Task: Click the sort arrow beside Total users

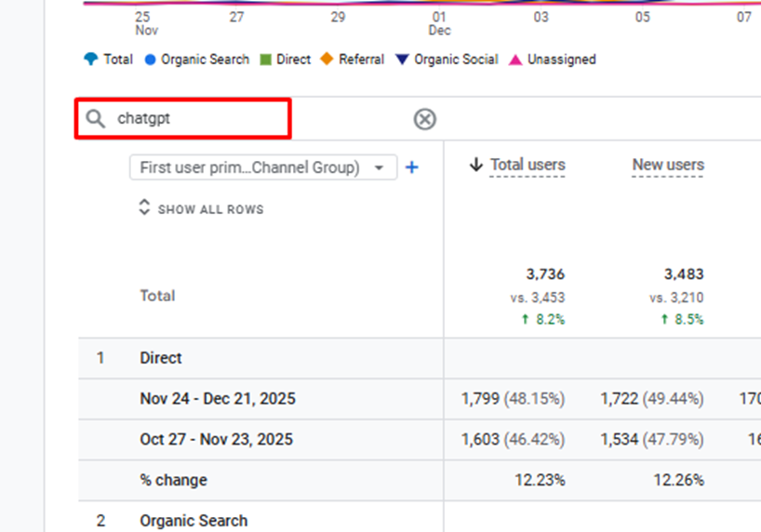Action: point(476,165)
